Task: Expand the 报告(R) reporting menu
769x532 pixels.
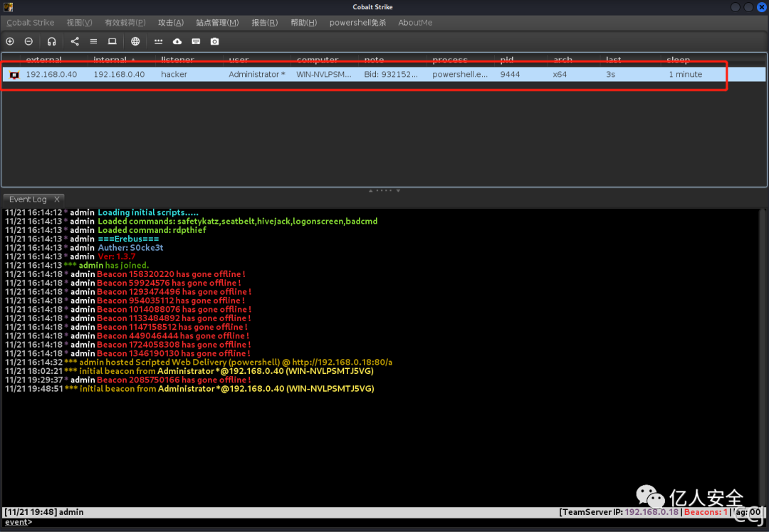Action: (264, 23)
